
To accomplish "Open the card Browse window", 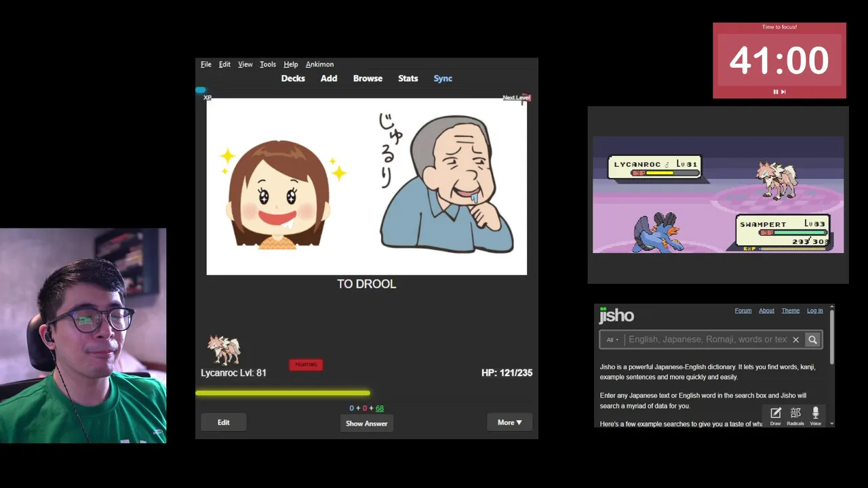I will pos(368,79).
